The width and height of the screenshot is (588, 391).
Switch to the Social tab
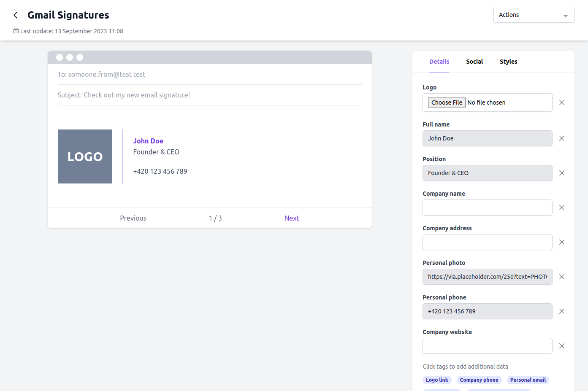(x=474, y=61)
